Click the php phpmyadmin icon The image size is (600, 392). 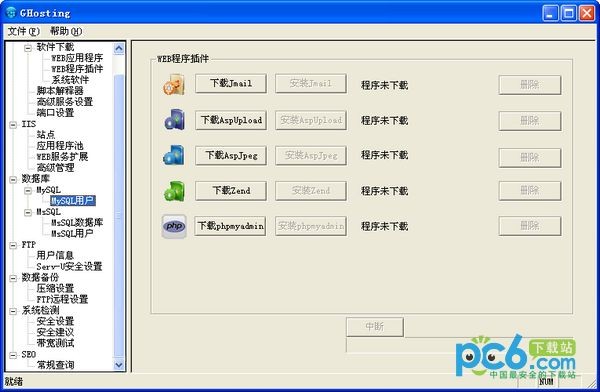pyautogui.click(x=174, y=227)
